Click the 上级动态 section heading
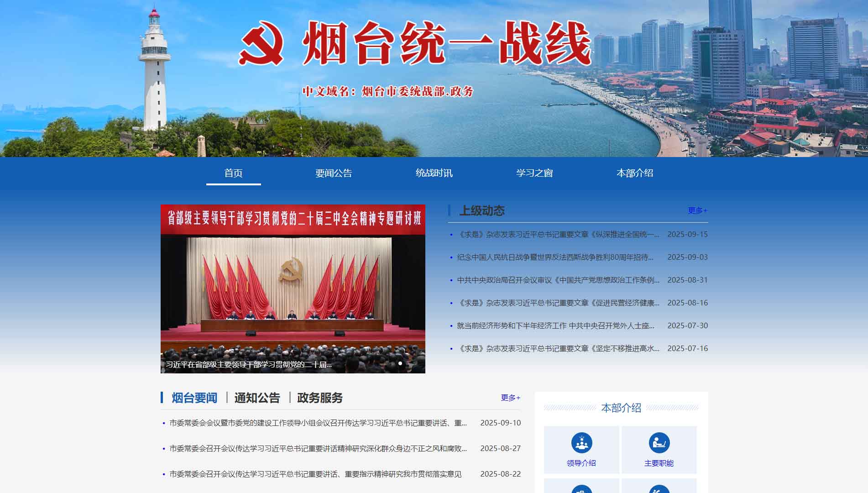The height and width of the screenshot is (493, 868). (482, 210)
